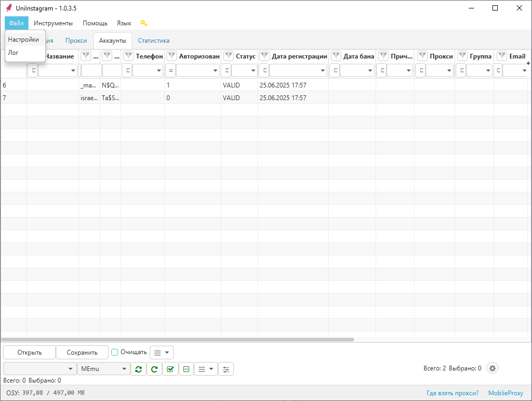The height and width of the screenshot is (401, 532).
Task: Open the filter icon on the Прокси column
Action: pyautogui.click(x=422, y=56)
